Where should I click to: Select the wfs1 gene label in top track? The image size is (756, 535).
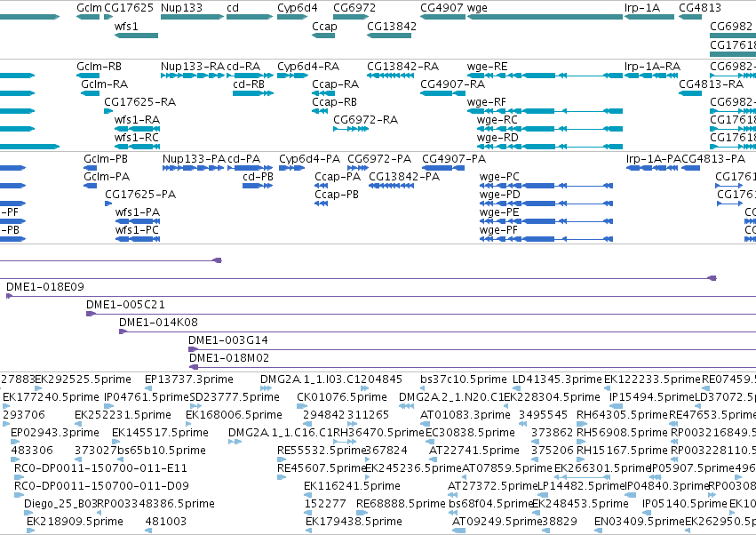point(126,26)
